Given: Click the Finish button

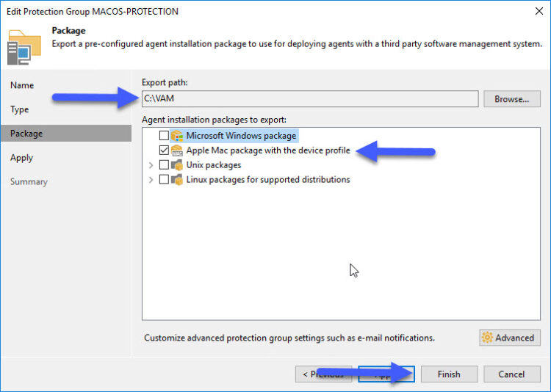Looking at the screenshot, I should [x=449, y=374].
